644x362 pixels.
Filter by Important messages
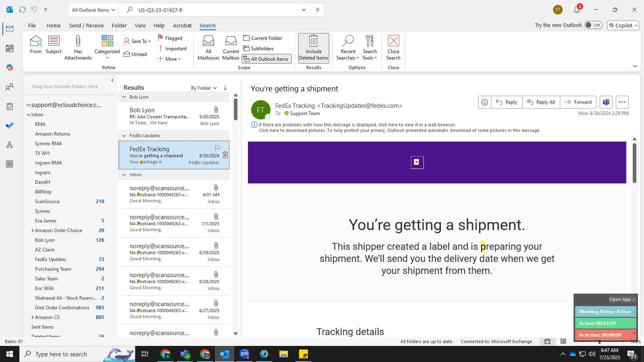172,49
